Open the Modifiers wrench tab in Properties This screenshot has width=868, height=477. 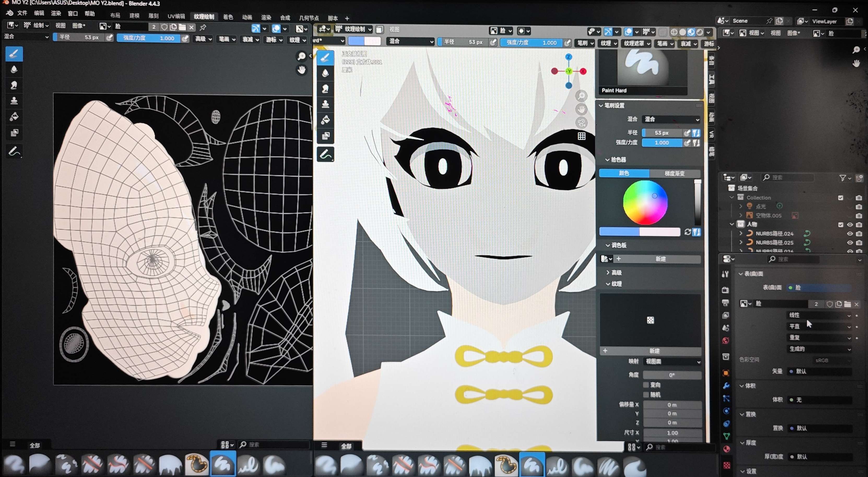pos(726,386)
